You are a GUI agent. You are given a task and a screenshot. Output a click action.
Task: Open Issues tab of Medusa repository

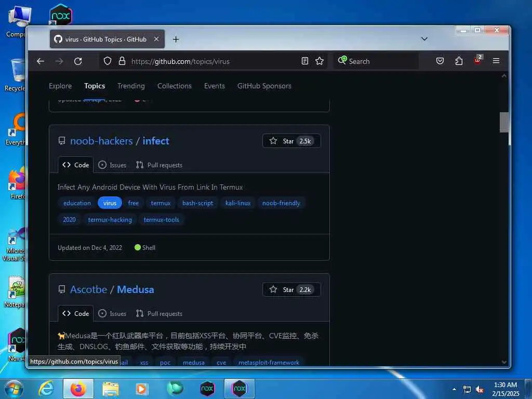[x=112, y=314]
